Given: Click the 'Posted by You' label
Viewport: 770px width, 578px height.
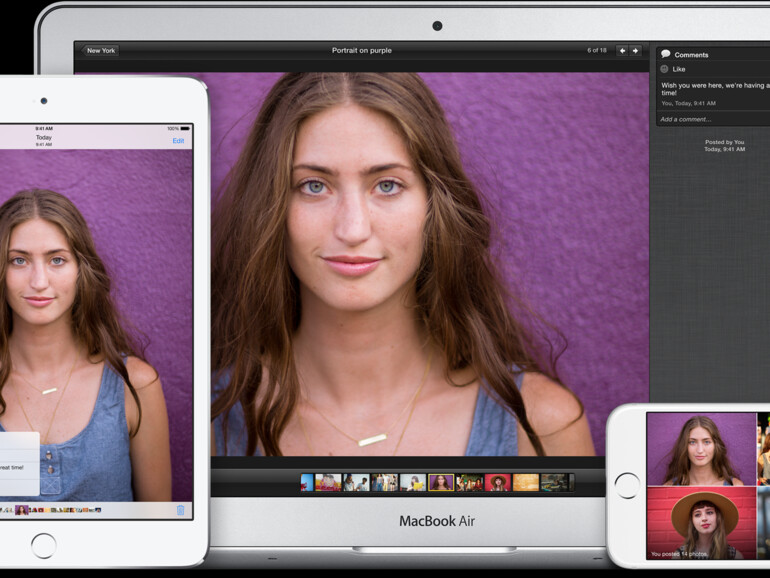Looking at the screenshot, I should (x=724, y=142).
